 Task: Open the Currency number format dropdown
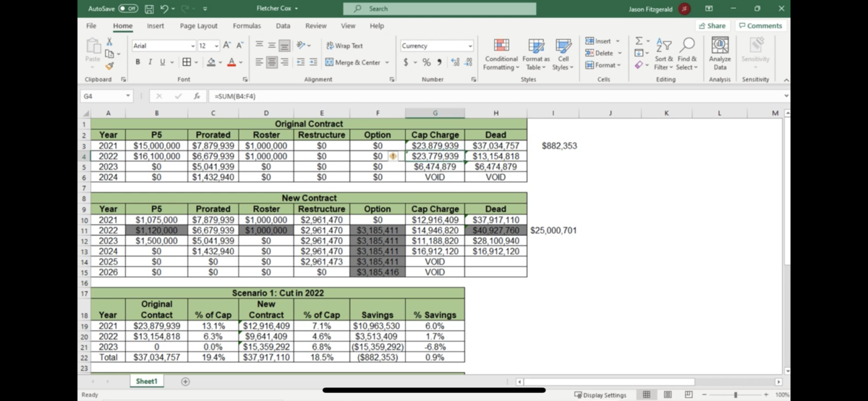[x=469, y=46]
